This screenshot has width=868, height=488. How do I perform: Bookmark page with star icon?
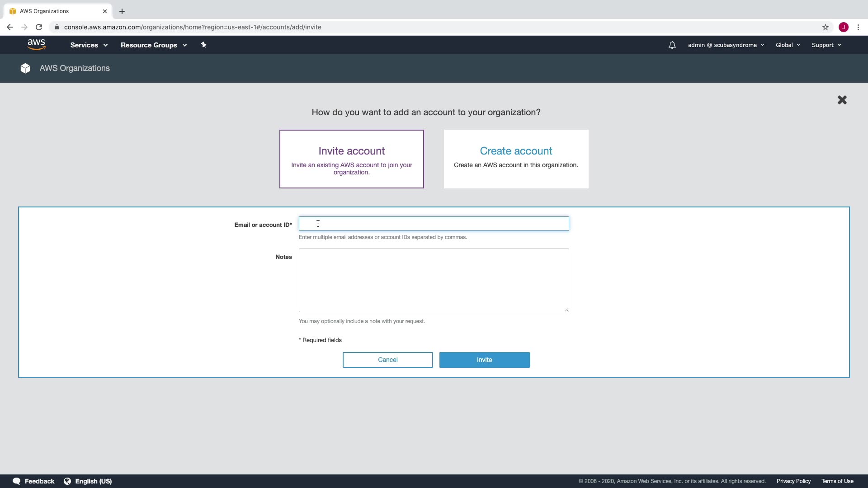[x=826, y=27]
